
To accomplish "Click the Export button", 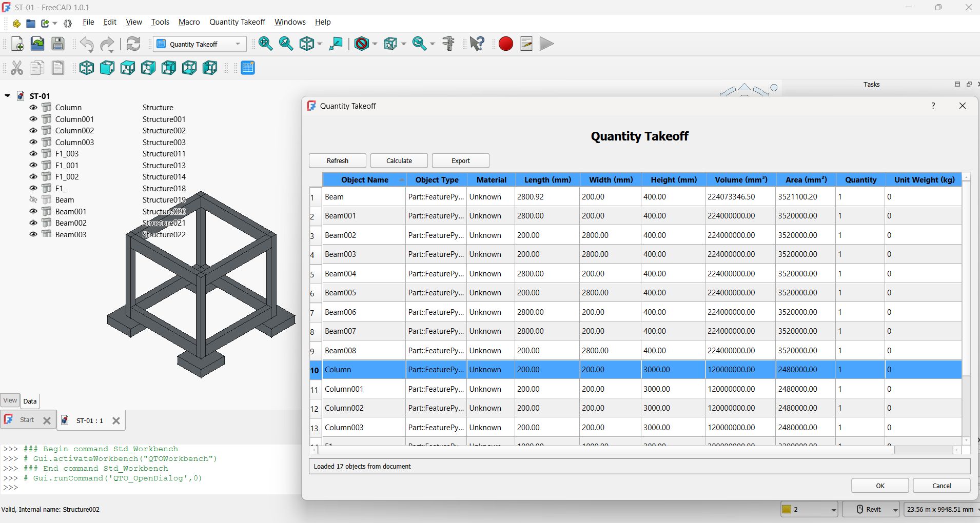I will [461, 160].
